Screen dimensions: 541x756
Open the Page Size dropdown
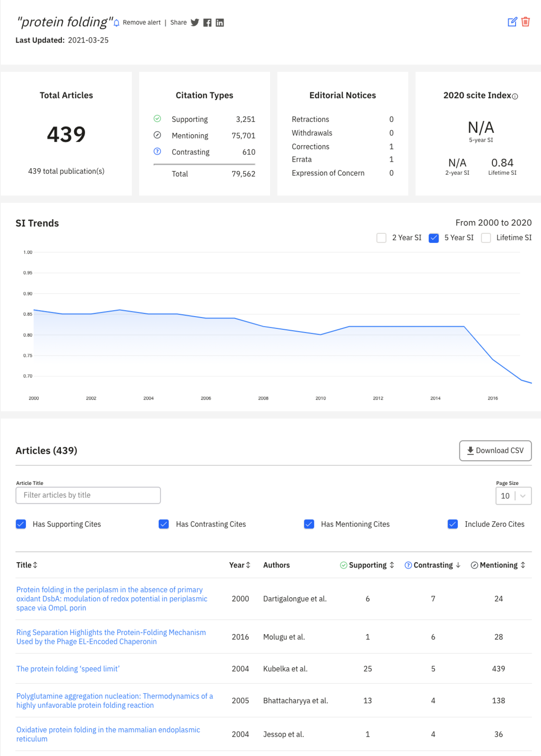tap(513, 496)
